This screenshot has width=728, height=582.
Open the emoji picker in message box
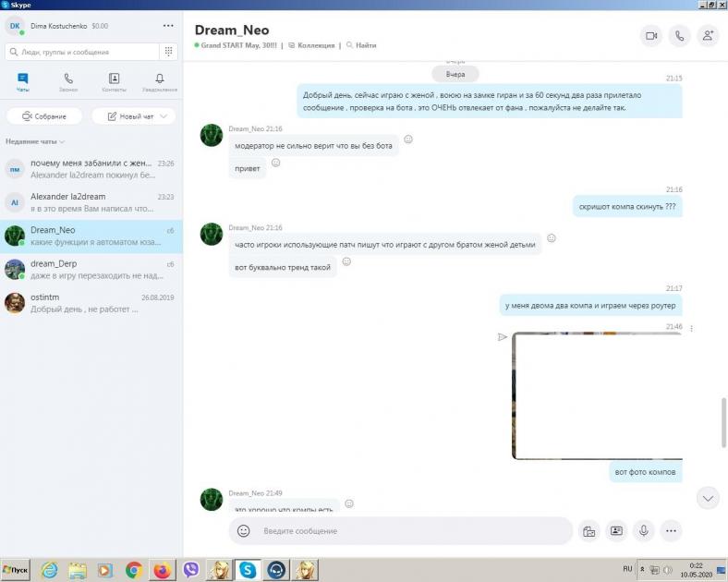244,531
